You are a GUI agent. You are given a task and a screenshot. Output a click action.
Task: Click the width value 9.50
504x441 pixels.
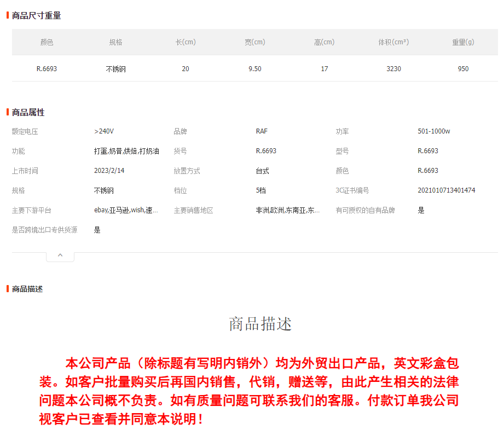click(255, 69)
